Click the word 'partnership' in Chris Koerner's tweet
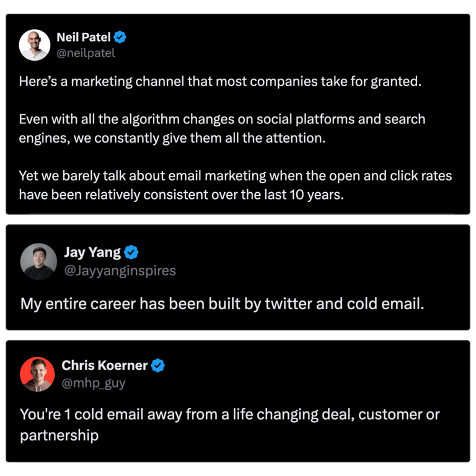 pyautogui.click(x=59, y=435)
